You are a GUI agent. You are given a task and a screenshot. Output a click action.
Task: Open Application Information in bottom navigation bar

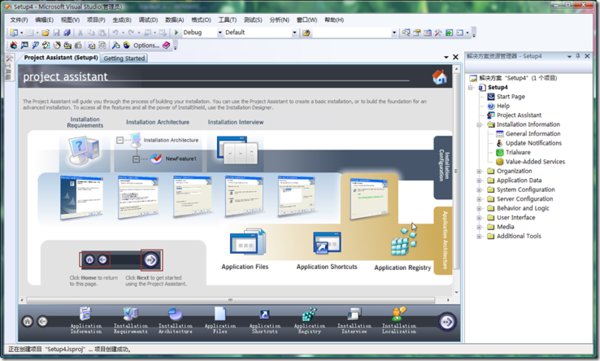[x=86, y=320]
